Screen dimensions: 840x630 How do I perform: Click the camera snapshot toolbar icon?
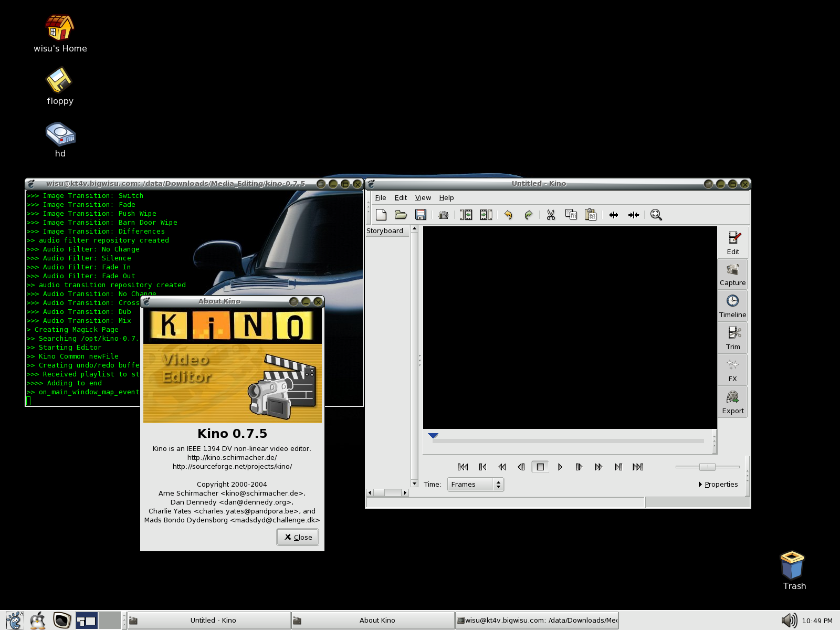(444, 215)
